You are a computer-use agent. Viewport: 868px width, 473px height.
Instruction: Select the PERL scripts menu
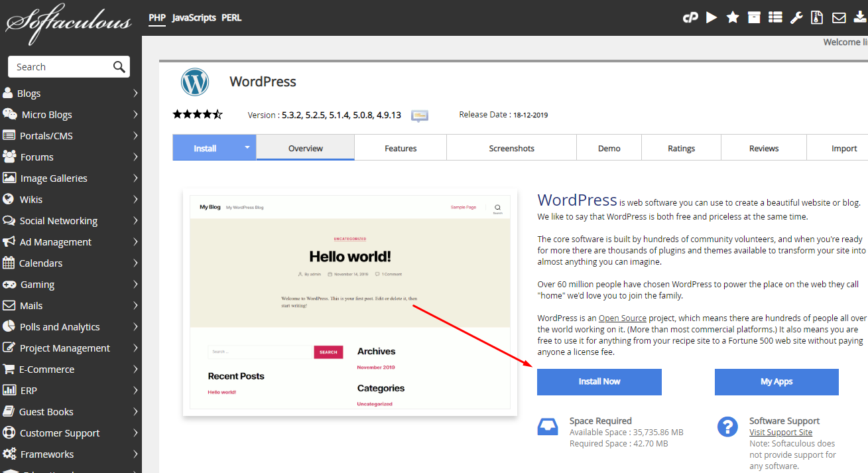[x=231, y=18]
